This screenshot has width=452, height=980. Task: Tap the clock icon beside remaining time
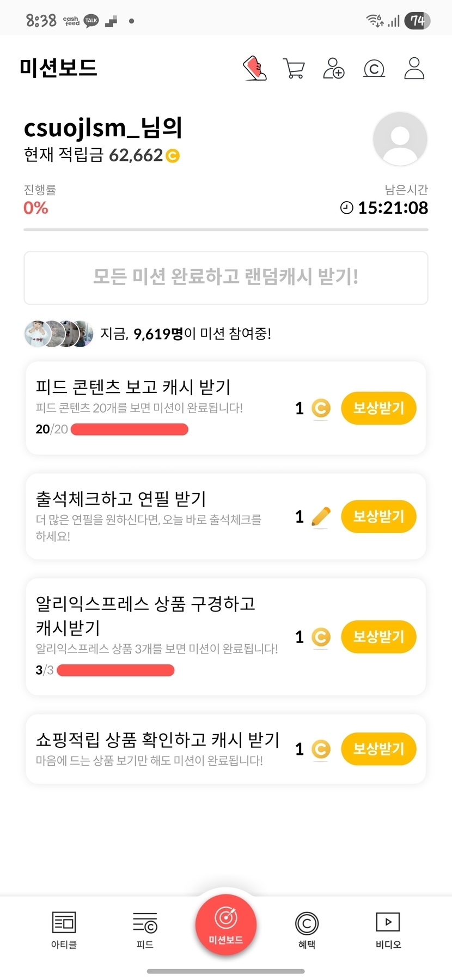tap(346, 208)
